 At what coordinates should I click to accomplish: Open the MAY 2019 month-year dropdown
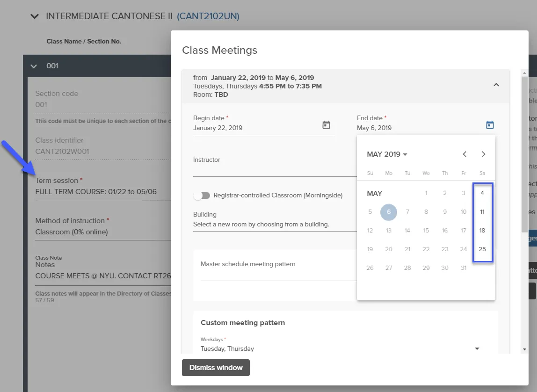(x=387, y=154)
